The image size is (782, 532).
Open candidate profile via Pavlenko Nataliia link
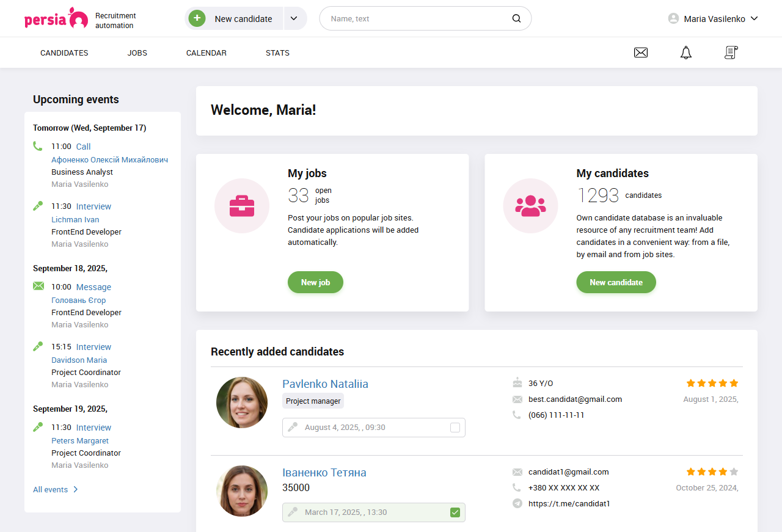point(325,384)
